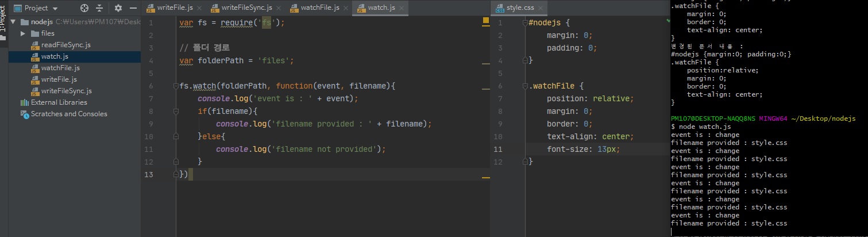
Task: Click the green checkmark indicator in style.css
Action: point(668,20)
